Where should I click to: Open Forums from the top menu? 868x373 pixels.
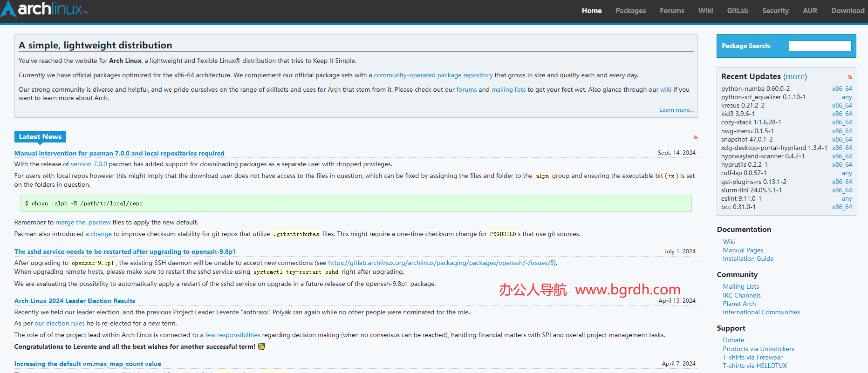(x=672, y=11)
